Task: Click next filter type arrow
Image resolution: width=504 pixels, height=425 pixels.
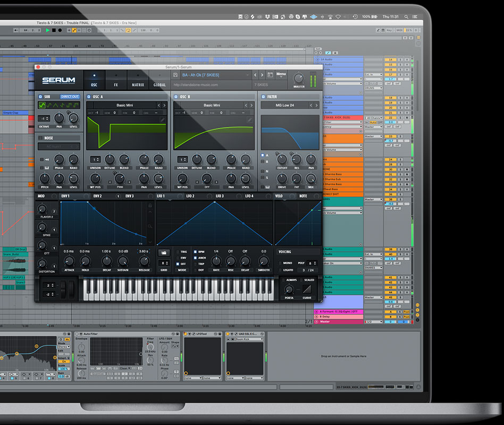Action: 317,105
